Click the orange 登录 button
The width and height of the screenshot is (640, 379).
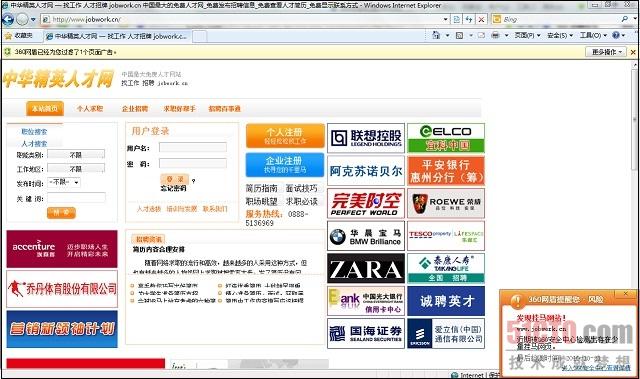coord(175,179)
